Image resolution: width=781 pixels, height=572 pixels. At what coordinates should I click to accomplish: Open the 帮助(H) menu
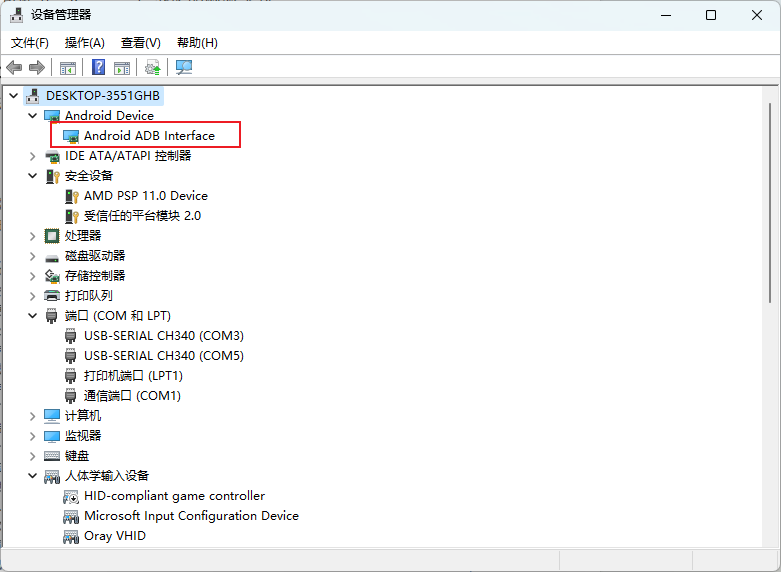coord(197,43)
